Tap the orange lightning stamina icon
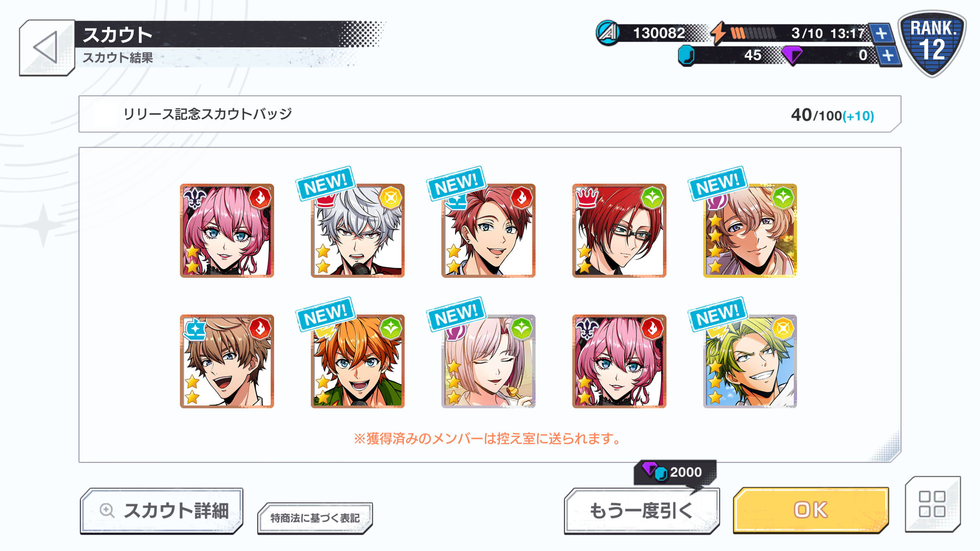The height and width of the screenshot is (551, 980). [719, 33]
